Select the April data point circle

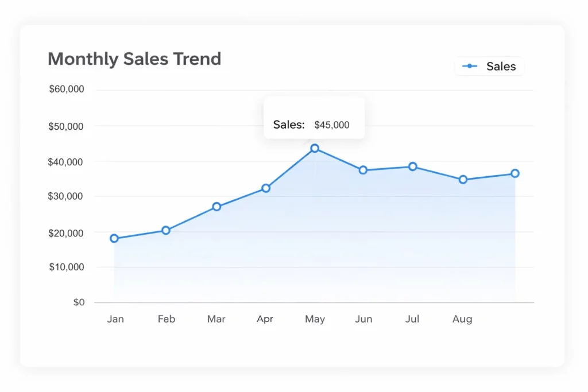(x=266, y=188)
